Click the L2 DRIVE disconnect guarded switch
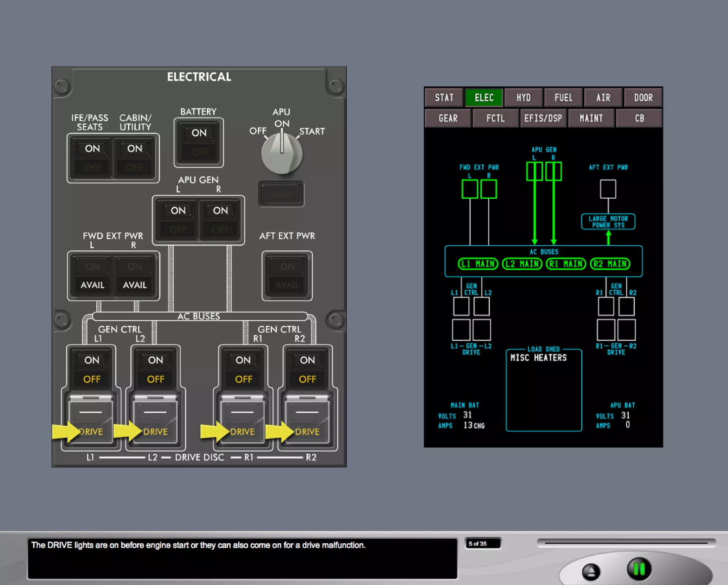Screen dimensions: 728x585 [x=155, y=419]
